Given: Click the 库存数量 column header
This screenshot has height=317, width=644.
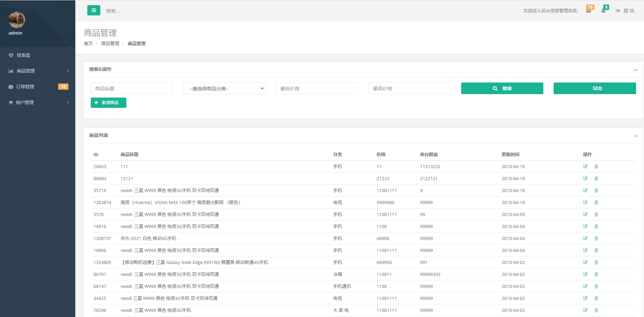Looking at the screenshot, I should pyautogui.click(x=429, y=154).
